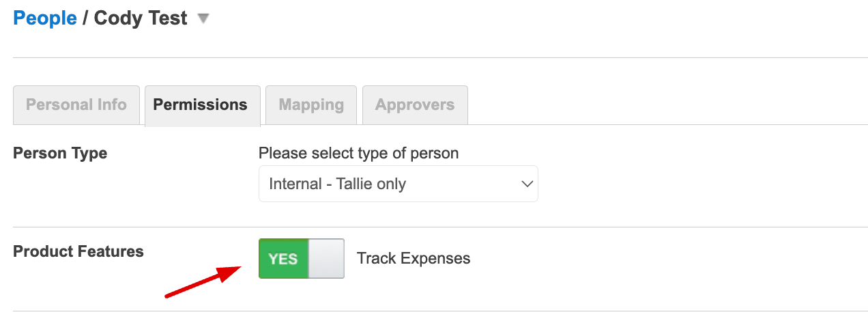Click the white handle of the Track Expenses switch
868x321 pixels.
pyautogui.click(x=326, y=258)
